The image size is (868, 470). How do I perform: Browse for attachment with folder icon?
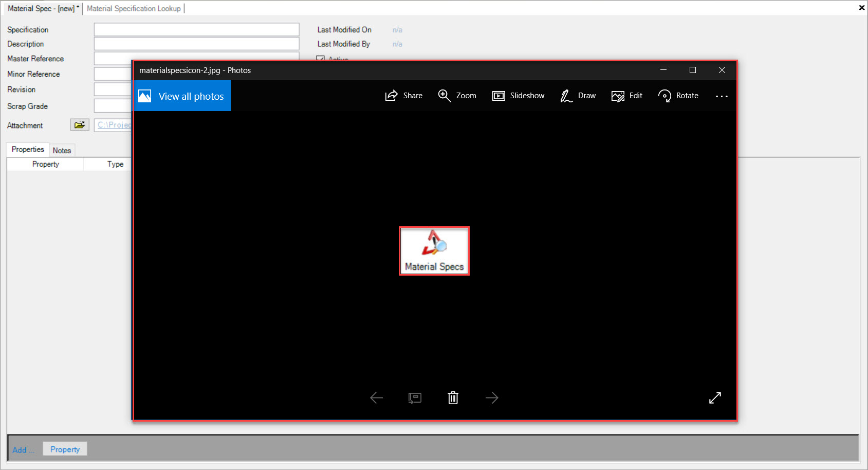tap(80, 125)
